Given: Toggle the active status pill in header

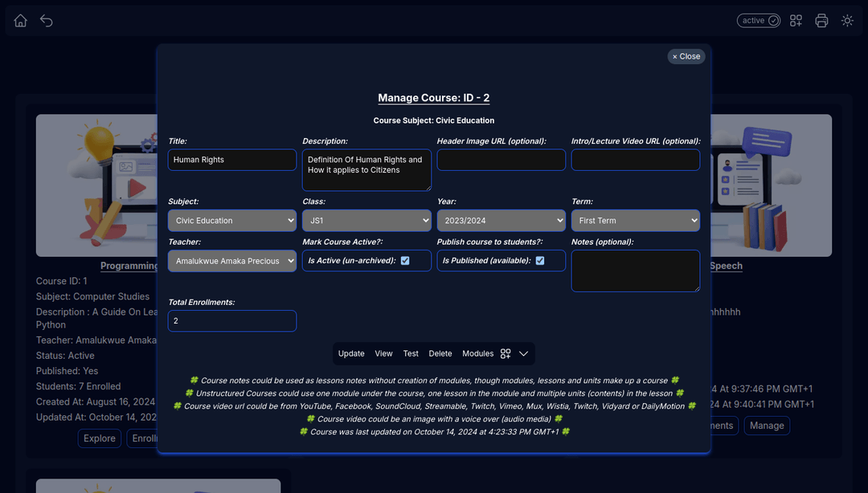Looking at the screenshot, I should click(759, 21).
